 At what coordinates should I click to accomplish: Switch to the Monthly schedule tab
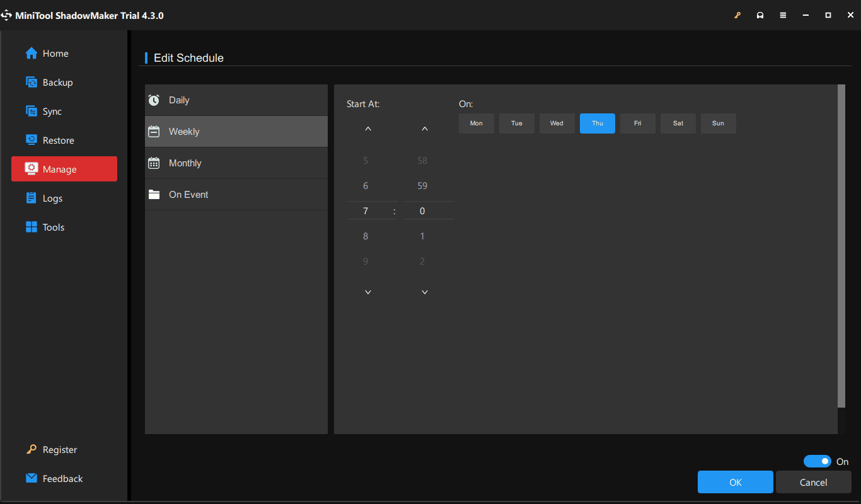tap(236, 163)
